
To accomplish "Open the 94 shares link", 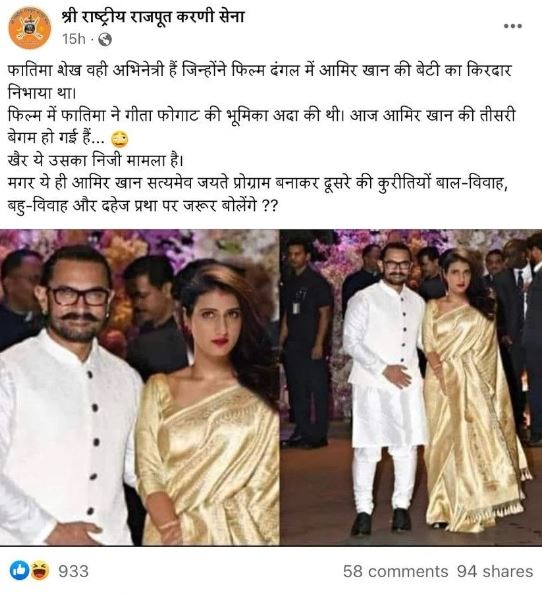I will pos(495,571).
